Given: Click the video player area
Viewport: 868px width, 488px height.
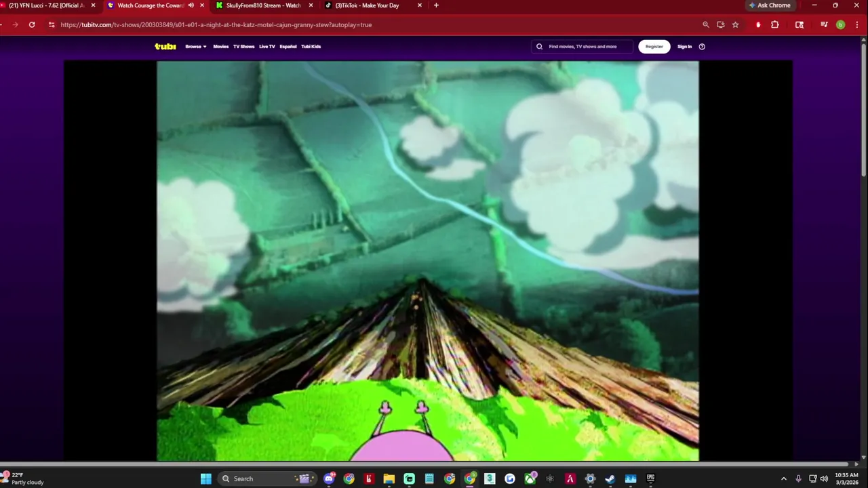Looking at the screenshot, I should click(428, 261).
